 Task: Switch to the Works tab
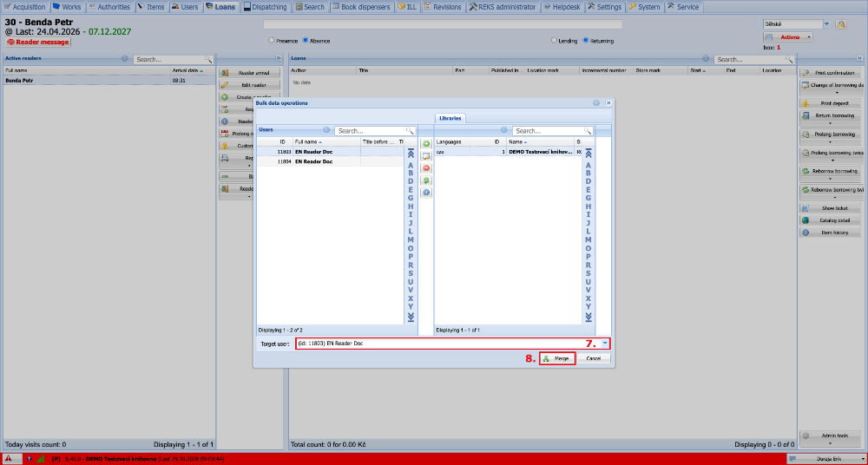(67, 7)
